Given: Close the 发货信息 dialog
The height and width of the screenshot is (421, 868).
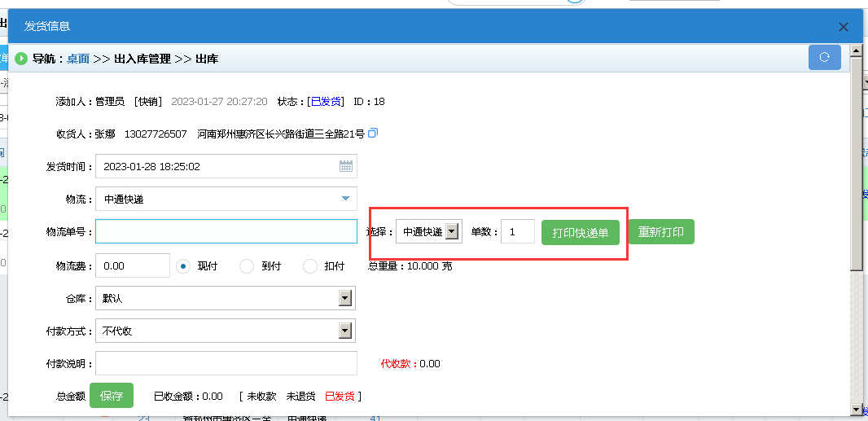Looking at the screenshot, I should click(x=843, y=27).
